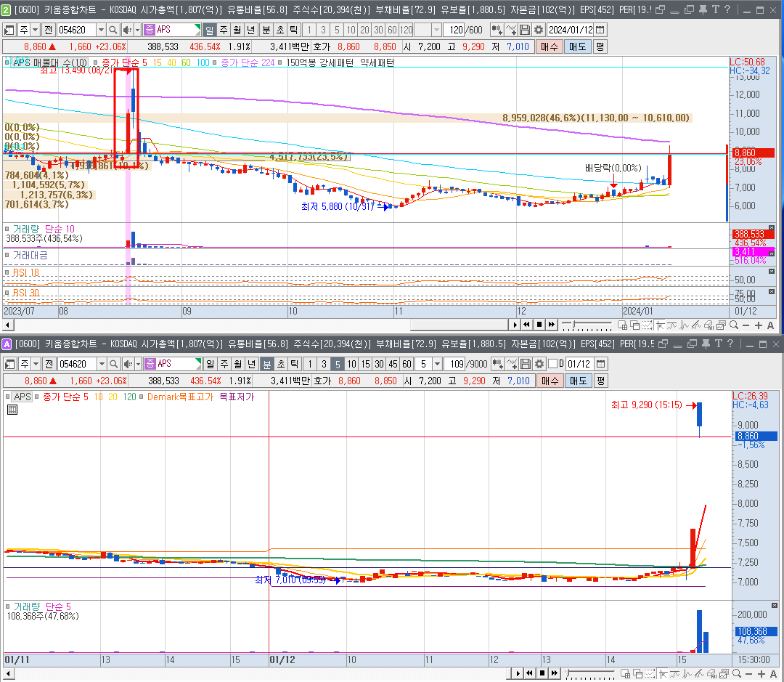Expand stock code 054620 dropdown in top window
This screenshot has height=682, width=784.
pyautogui.click(x=100, y=30)
